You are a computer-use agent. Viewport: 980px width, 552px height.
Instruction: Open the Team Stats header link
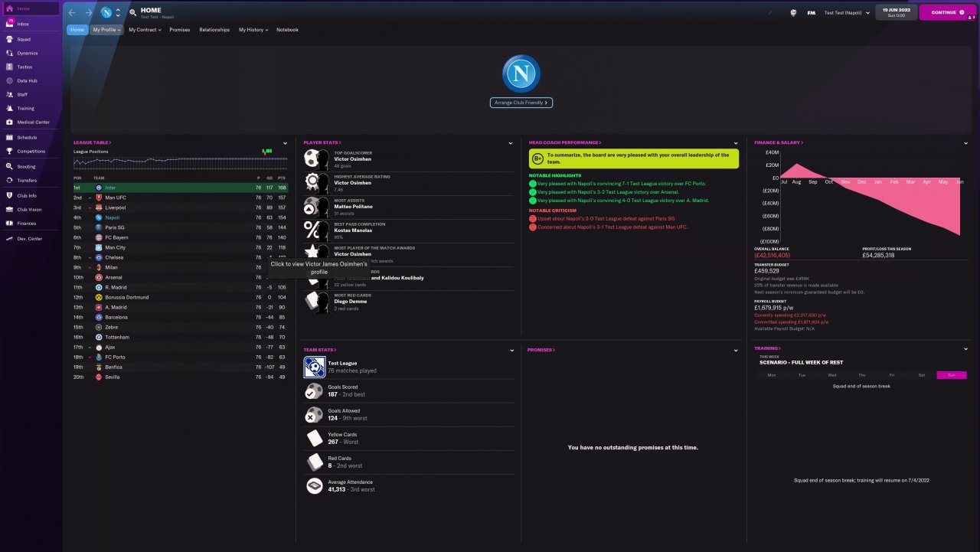tap(320, 350)
